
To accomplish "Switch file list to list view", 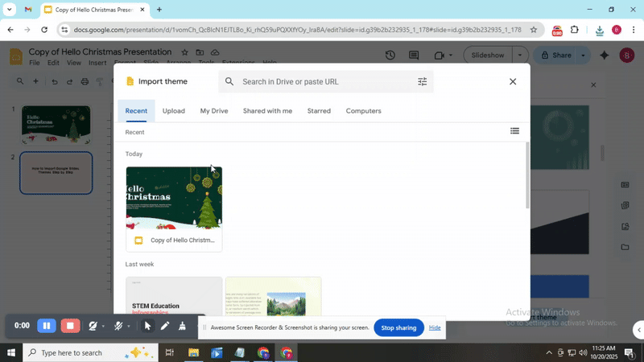I will [x=514, y=131].
